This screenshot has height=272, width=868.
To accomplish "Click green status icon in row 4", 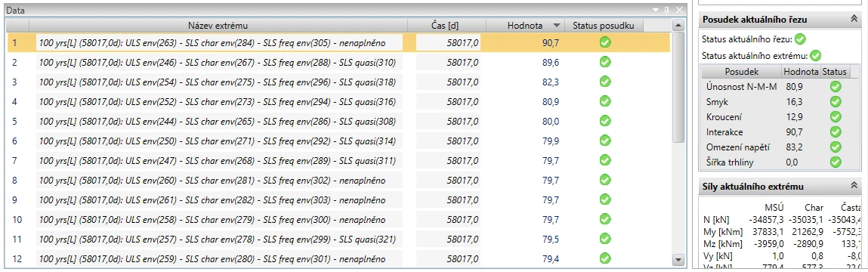I will 605,101.
